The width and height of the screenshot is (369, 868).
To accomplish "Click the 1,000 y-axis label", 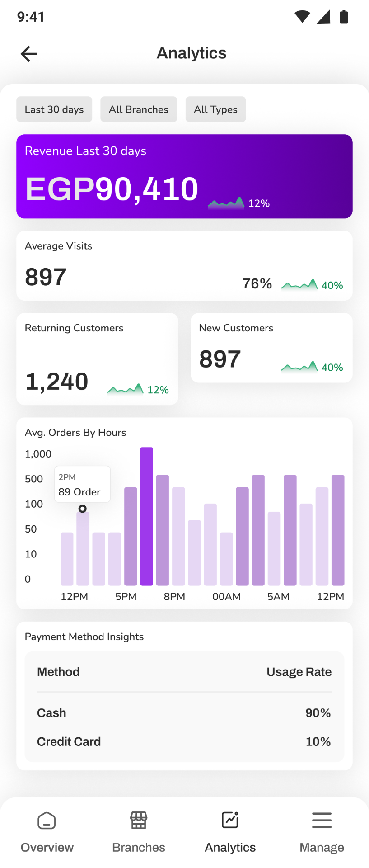I will coord(38,454).
